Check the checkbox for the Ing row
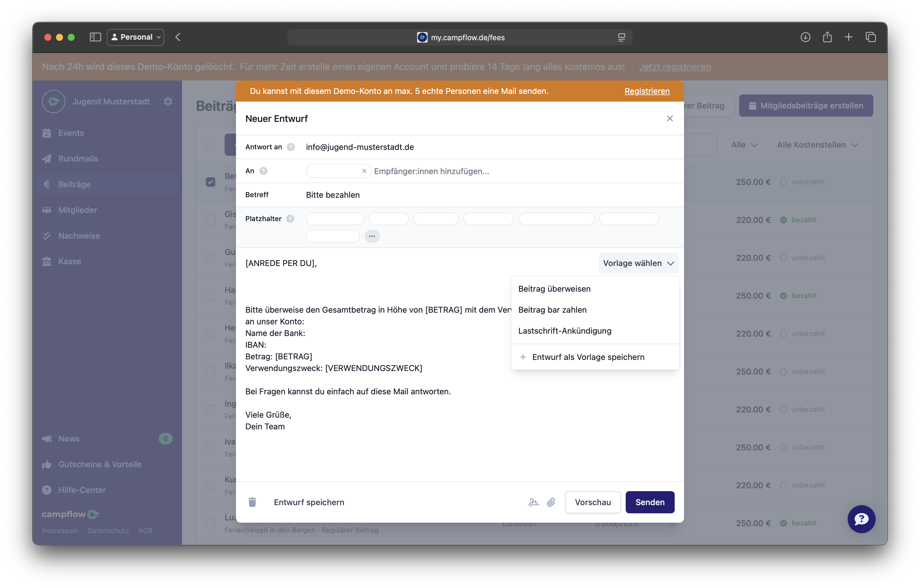This screenshot has height=588, width=920. click(x=211, y=409)
